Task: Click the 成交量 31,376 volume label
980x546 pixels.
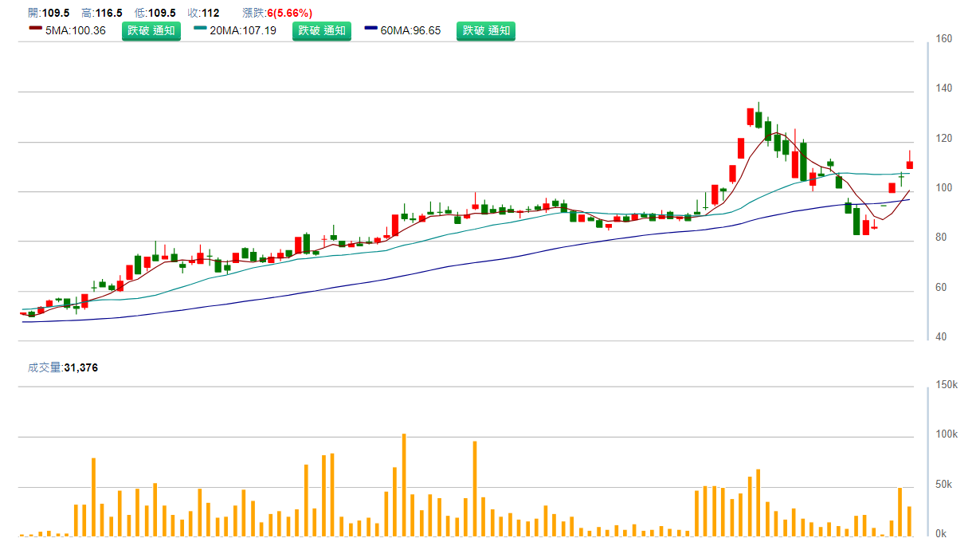Action: pos(63,367)
